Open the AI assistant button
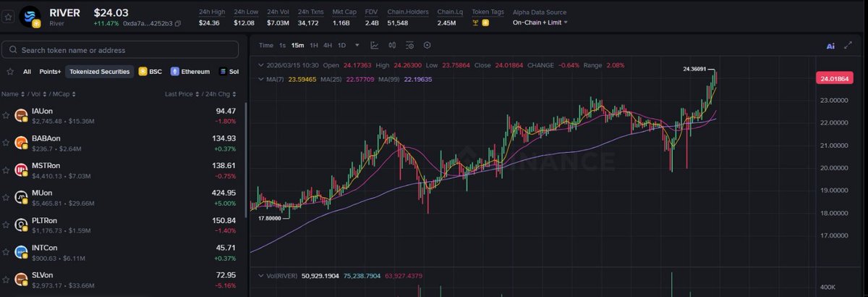The image size is (868, 297). click(x=831, y=46)
